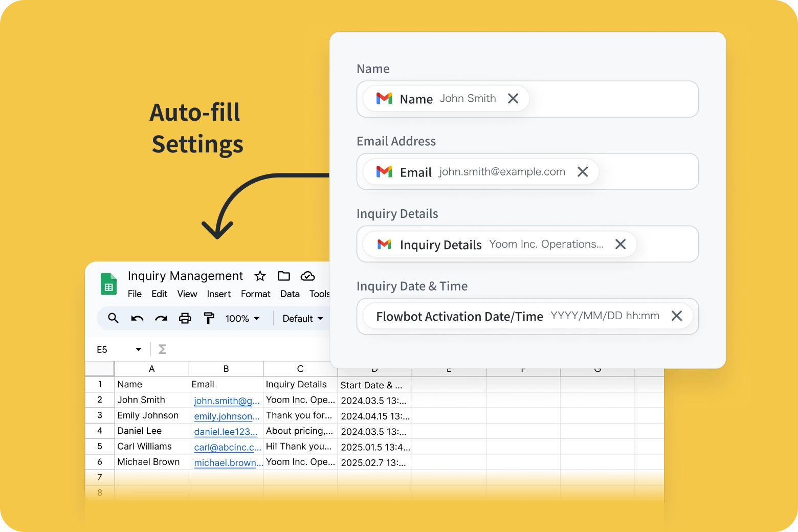Star the Inquiry Management document

pyautogui.click(x=260, y=276)
